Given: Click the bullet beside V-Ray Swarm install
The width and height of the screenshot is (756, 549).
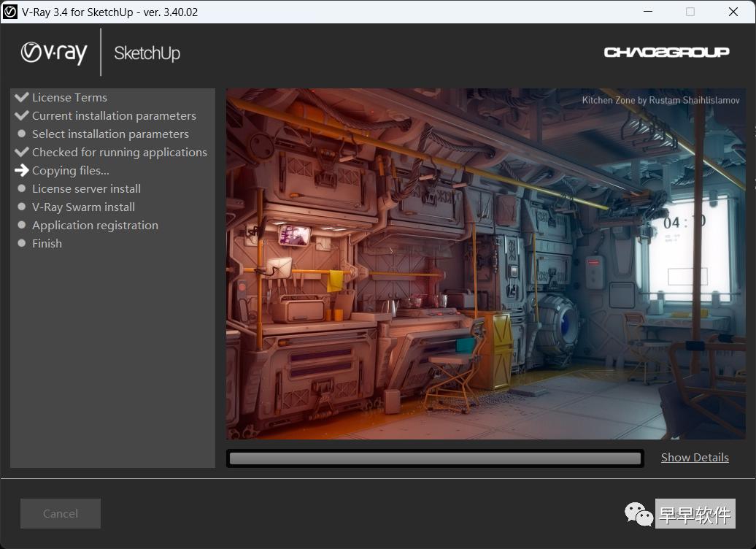Looking at the screenshot, I should point(22,207).
